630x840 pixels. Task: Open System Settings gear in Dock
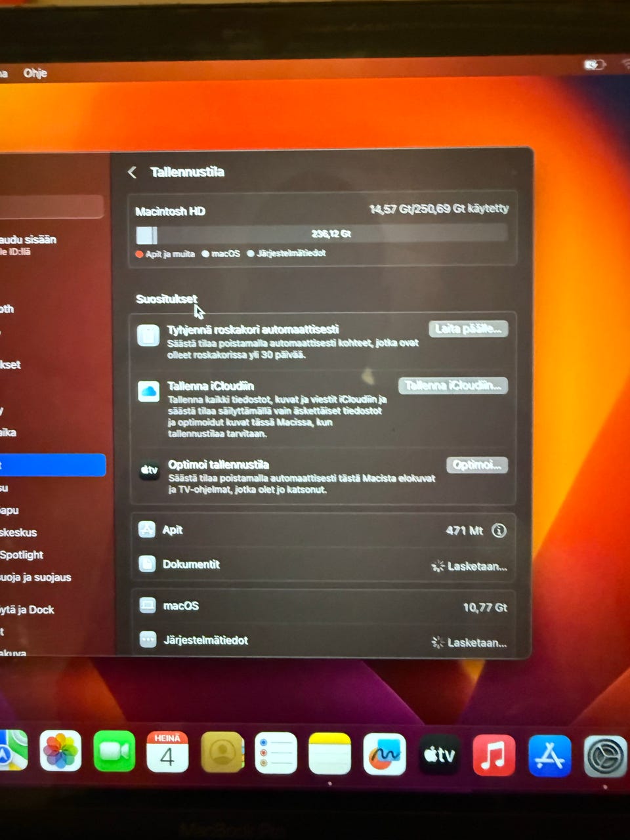[x=604, y=756]
